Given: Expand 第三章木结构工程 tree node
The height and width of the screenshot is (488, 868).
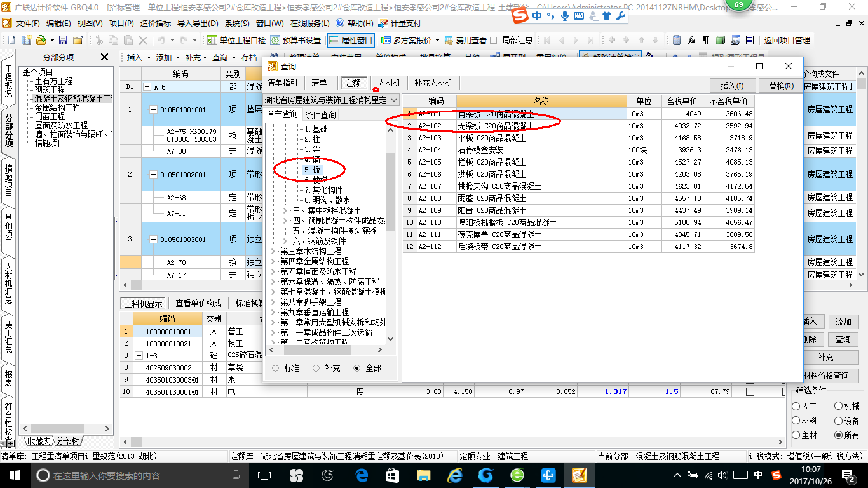Looking at the screenshot, I should (x=273, y=251).
